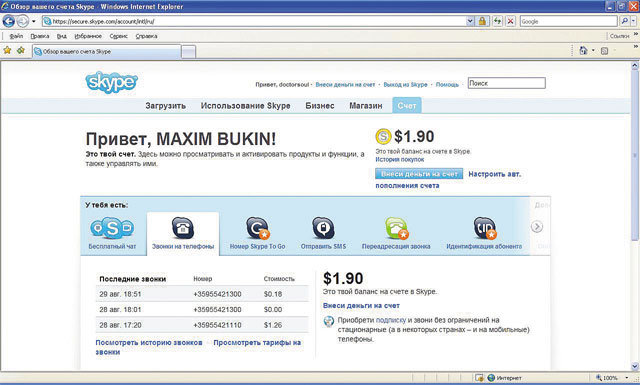Image resolution: width=640 pixels, height=385 pixels.
Task: Click the Favorites Center star icon
Action: 7,50
